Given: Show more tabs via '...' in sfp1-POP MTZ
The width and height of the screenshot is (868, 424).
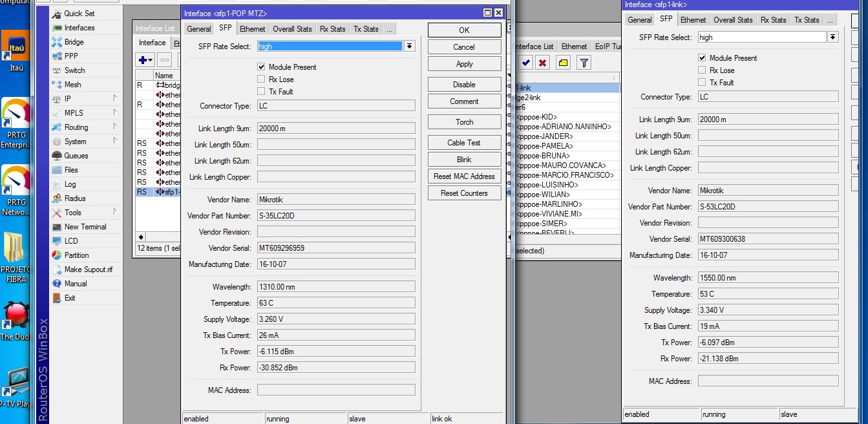Looking at the screenshot, I should pyautogui.click(x=389, y=29).
